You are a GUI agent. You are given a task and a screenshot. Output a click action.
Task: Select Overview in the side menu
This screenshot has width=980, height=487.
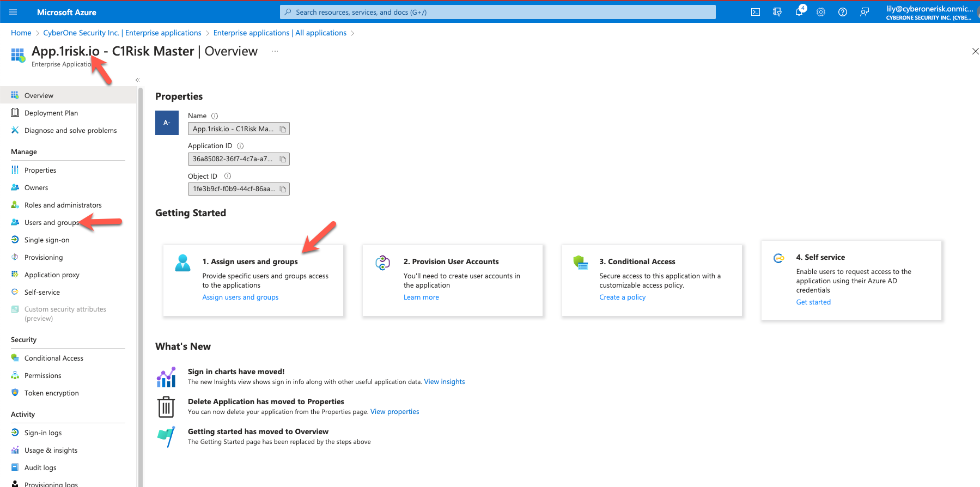68,95
